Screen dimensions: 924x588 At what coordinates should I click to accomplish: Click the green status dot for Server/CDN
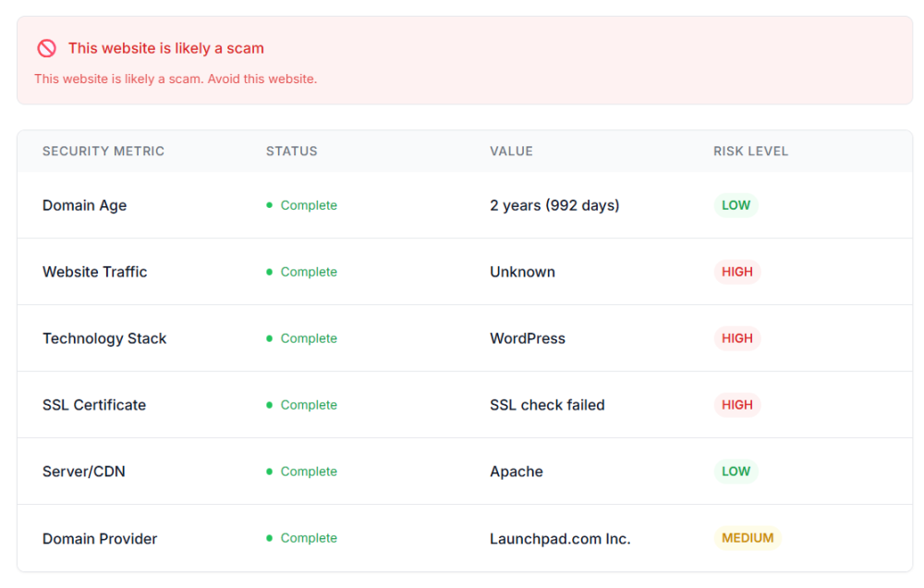point(270,472)
